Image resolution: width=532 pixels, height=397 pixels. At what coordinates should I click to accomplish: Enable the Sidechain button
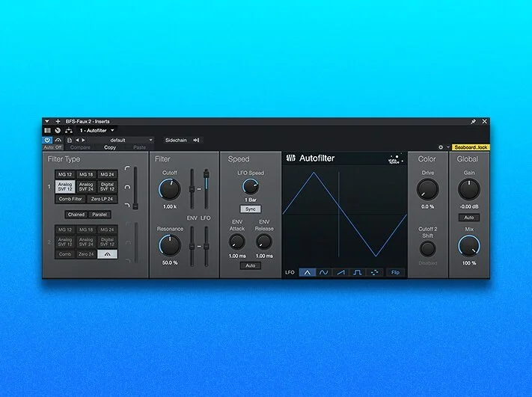(176, 140)
